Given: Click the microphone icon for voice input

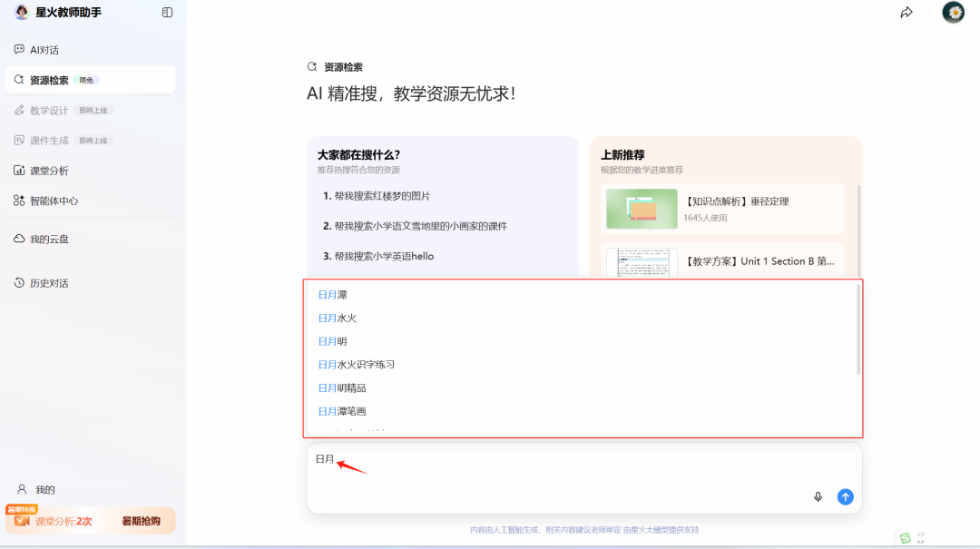Looking at the screenshot, I should 817,496.
